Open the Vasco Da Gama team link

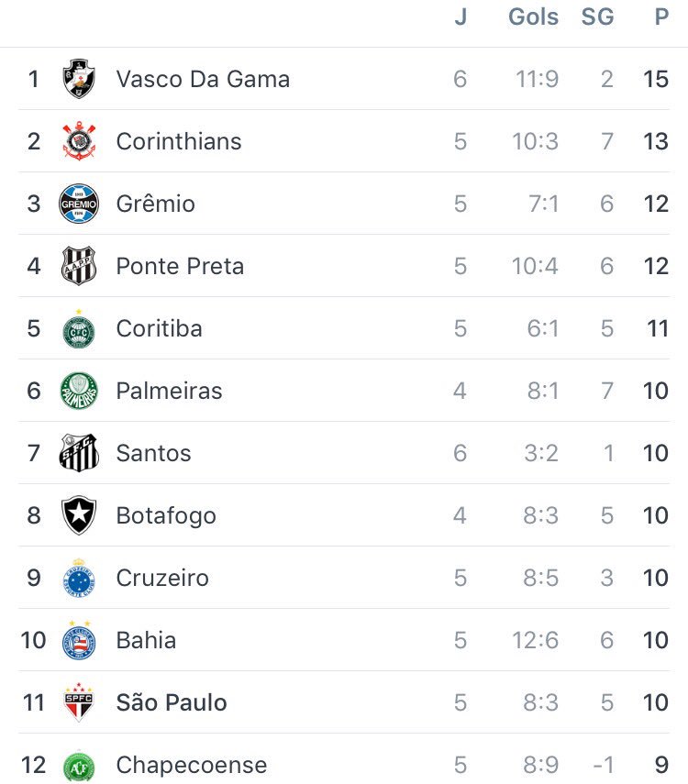tap(203, 79)
